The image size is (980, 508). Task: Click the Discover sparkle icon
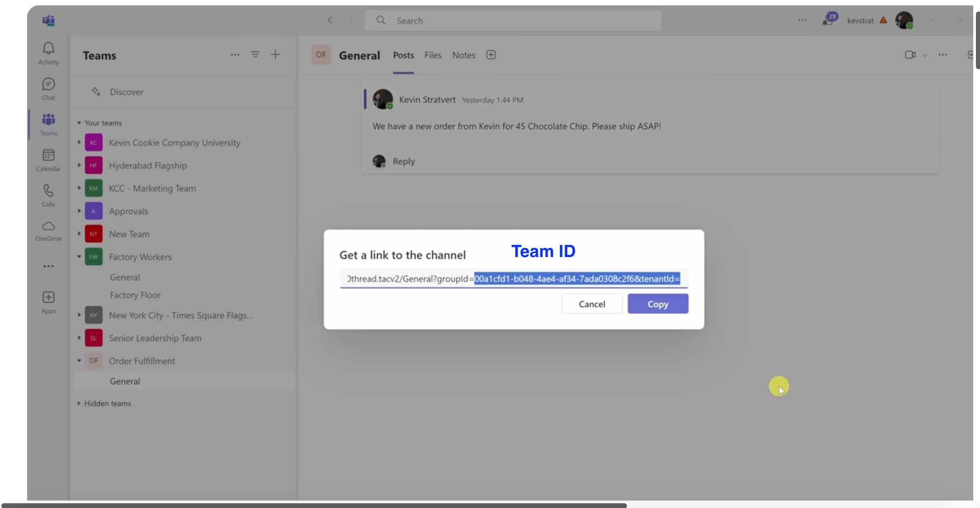pyautogui.click(x=96, y=91)
